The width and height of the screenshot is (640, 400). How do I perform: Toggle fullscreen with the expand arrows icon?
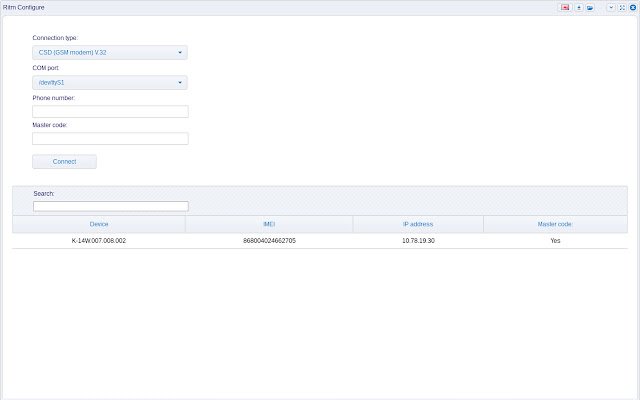click(x=622, y=7)
